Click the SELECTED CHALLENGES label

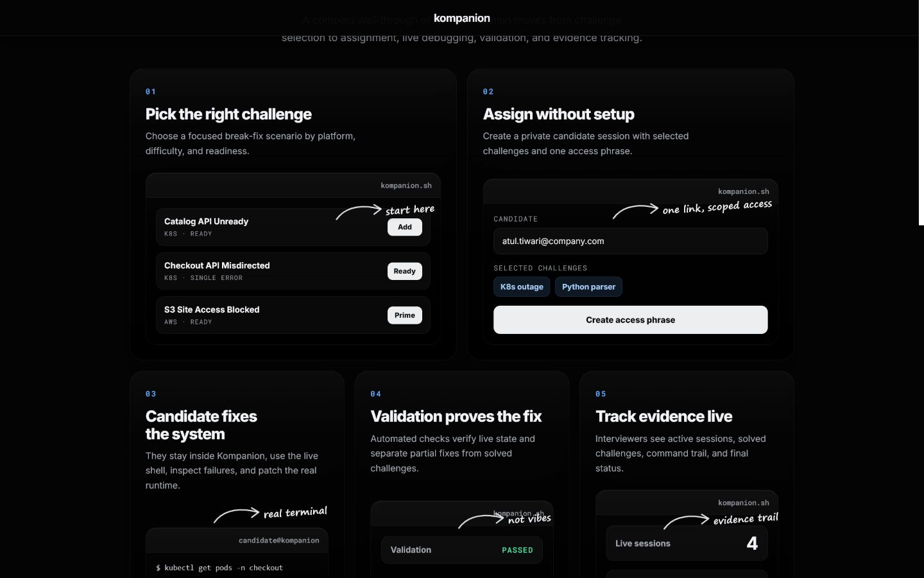[540, 268]
